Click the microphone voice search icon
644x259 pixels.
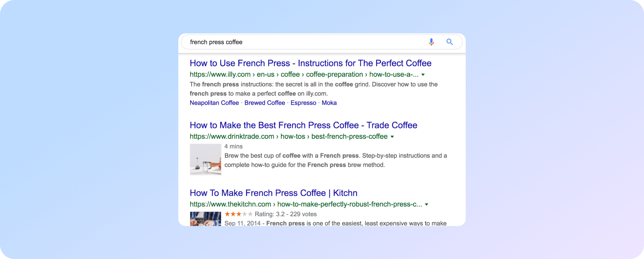pos(431,42)
